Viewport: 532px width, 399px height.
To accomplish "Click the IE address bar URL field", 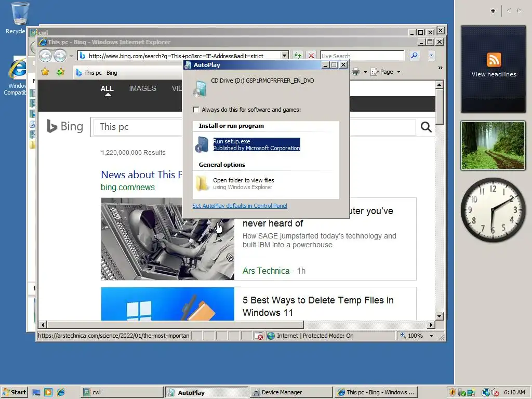I will [x=180, y=56].
